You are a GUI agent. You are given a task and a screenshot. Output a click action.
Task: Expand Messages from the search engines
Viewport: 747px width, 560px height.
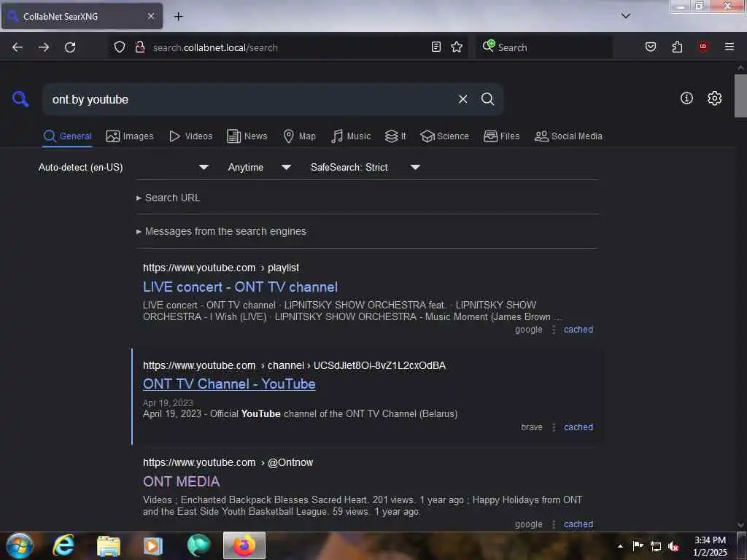pos(221,231)
